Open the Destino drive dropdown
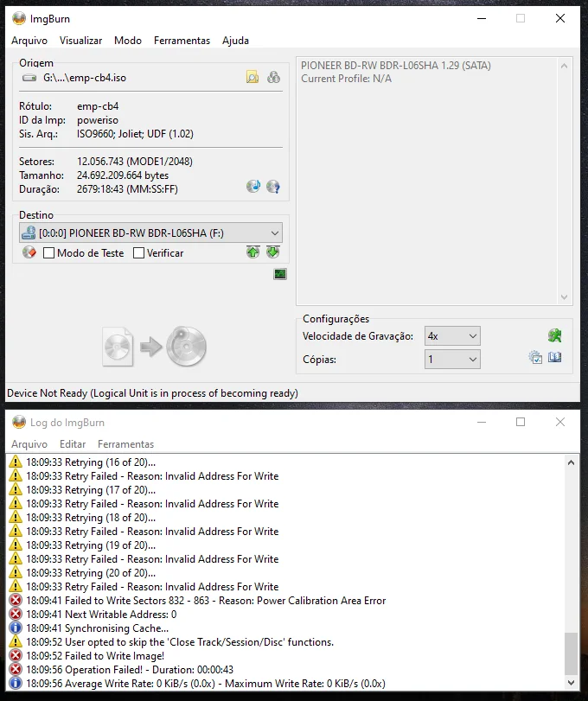 pos(150,233)
